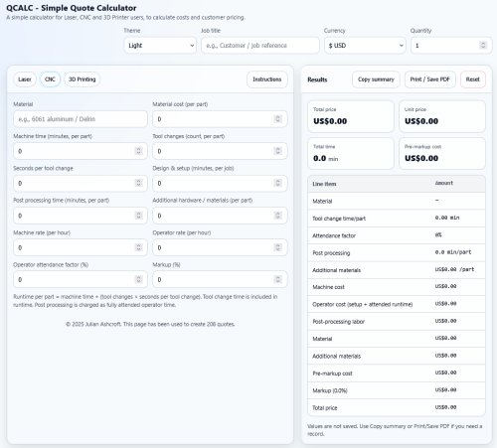Click the Operator attendance factor field
Viewport: 497px width, 448px height.
(x=81, y=279)
